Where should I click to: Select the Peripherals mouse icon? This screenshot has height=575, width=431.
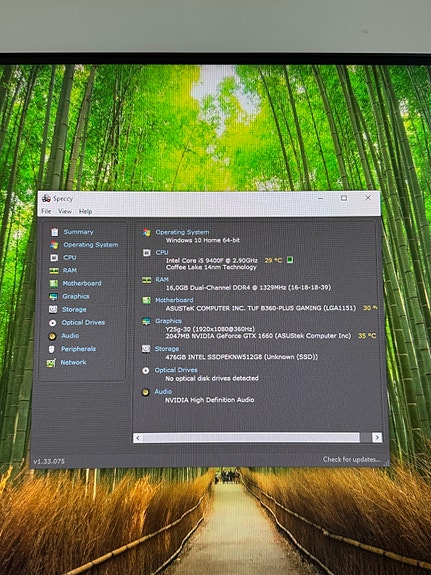51,349
